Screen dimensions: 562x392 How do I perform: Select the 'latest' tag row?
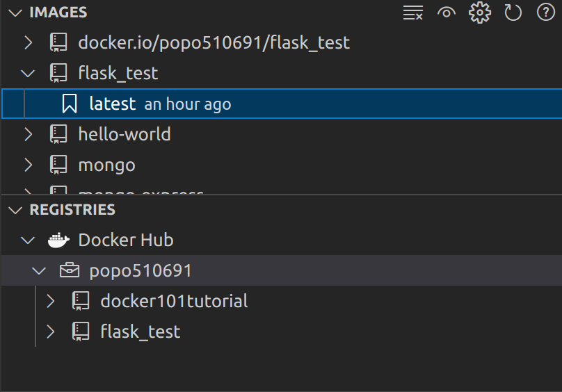click(282, 104)
